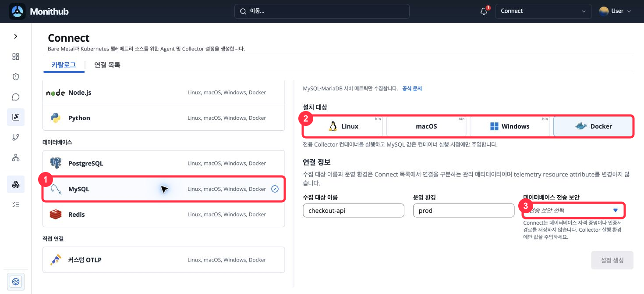Click the Monithub logo icon
Viewport: 644px width, 294px height.
pyautogui.click(x=17, y=11)
